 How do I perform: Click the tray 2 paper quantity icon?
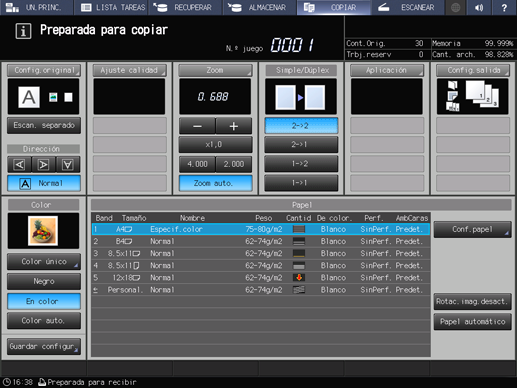(299, 241)
